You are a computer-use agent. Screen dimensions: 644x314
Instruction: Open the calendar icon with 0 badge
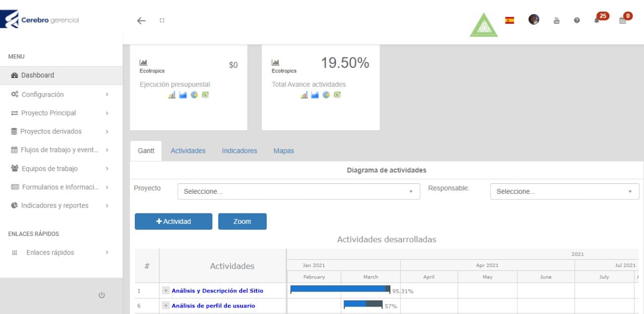pyautogui.click(x=623, y=20)
